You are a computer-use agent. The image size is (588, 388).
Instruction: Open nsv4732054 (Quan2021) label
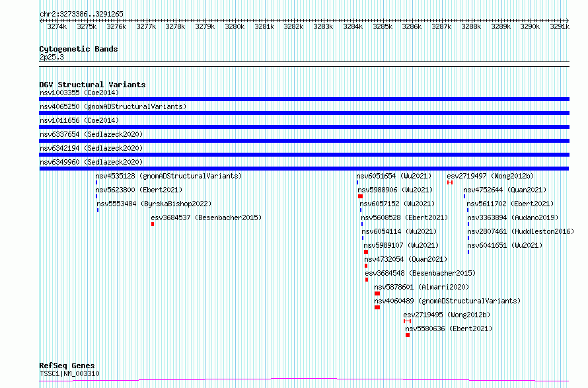(x=406, y=259)
